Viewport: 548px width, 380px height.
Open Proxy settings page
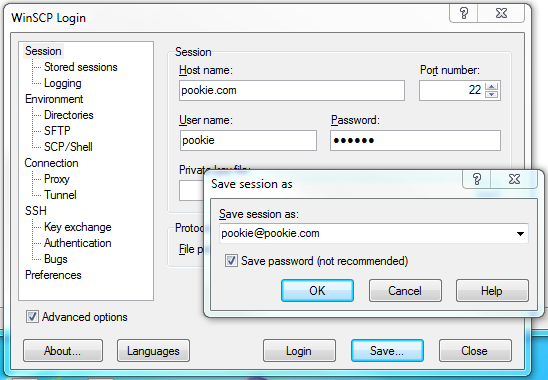coord(57,179)
